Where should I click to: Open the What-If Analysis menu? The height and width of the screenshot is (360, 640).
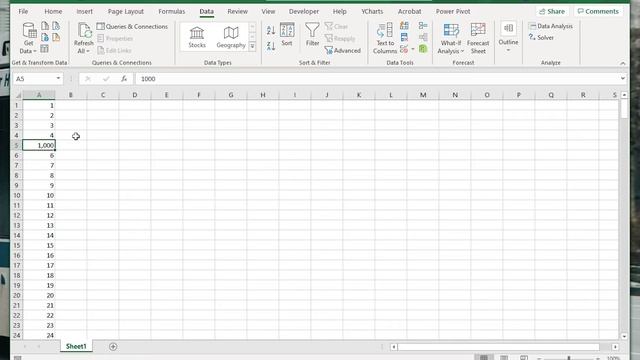click(x=451, y=38)
